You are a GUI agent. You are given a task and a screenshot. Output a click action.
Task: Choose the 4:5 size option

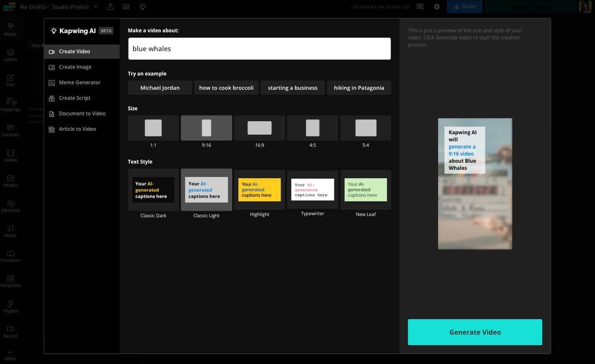(x=313, y=128)
